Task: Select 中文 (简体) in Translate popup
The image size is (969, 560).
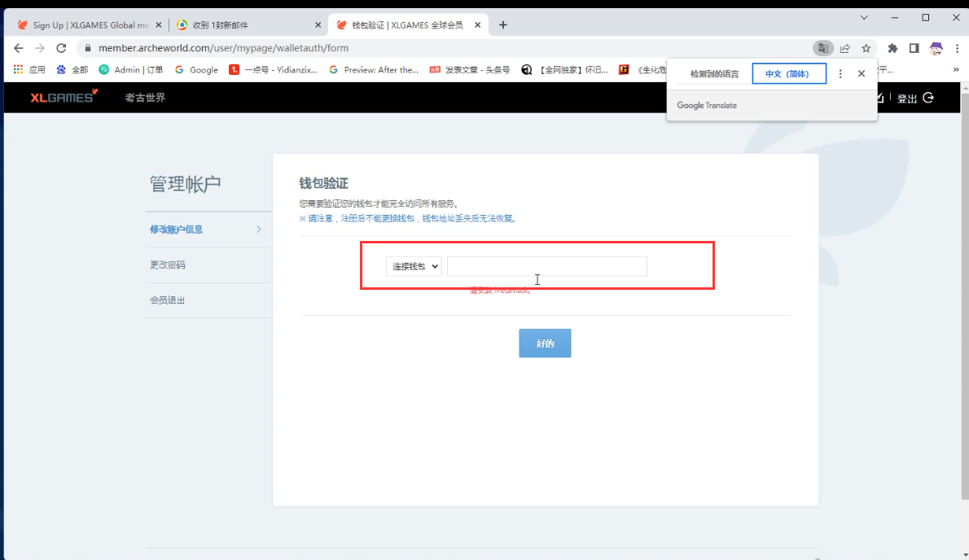Action: 788,74
